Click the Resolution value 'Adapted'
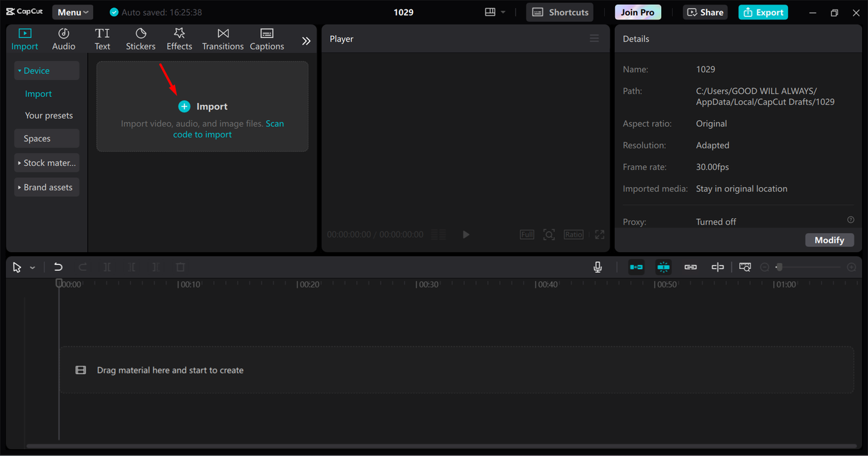 pos(713,145)
